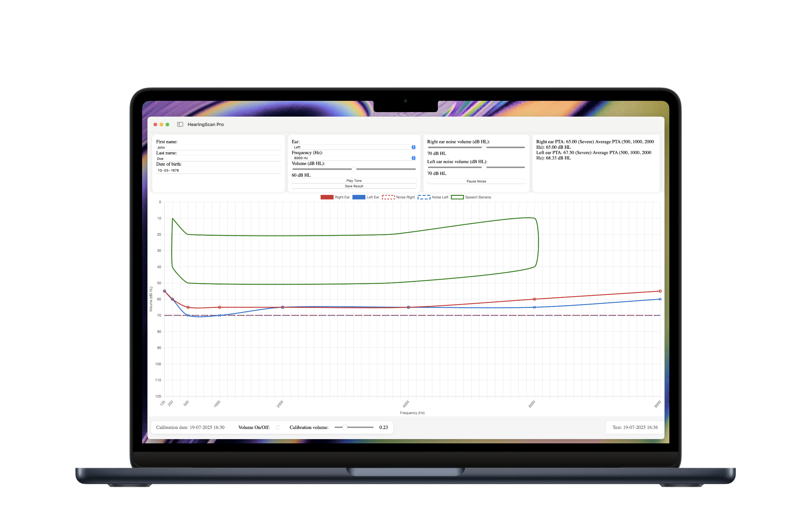Click the Play Tone button

point(354,181)
